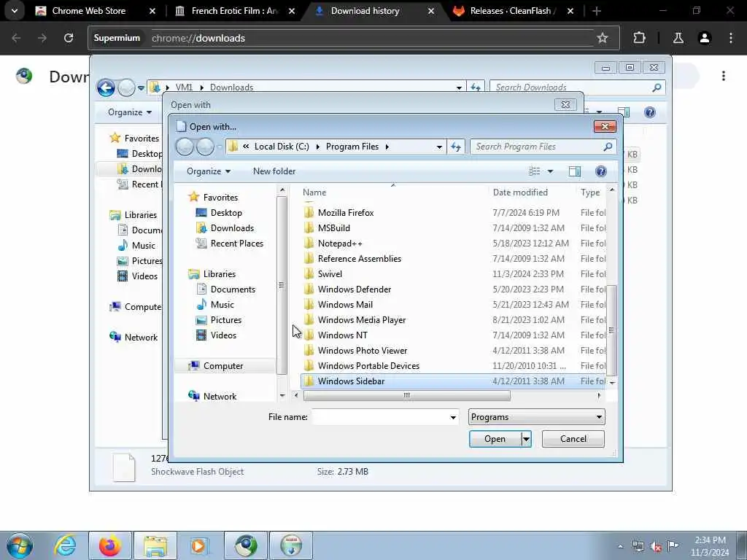Reload the downloads page
Viewport: 747px width, 560px height.
coord(69,38)
